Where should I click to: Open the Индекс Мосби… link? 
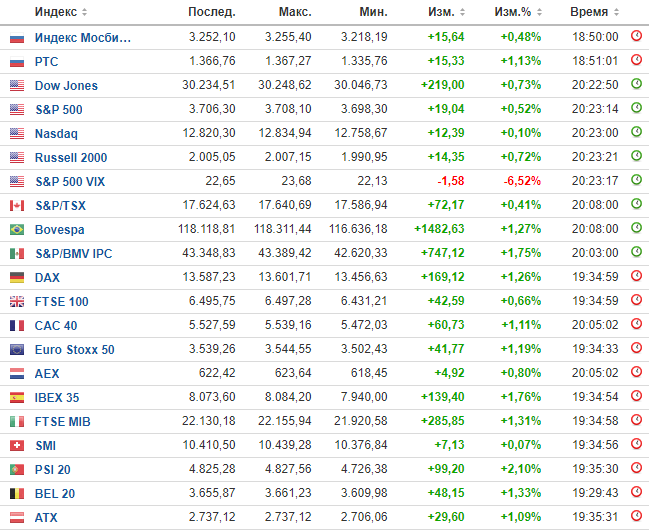(83, 38)
